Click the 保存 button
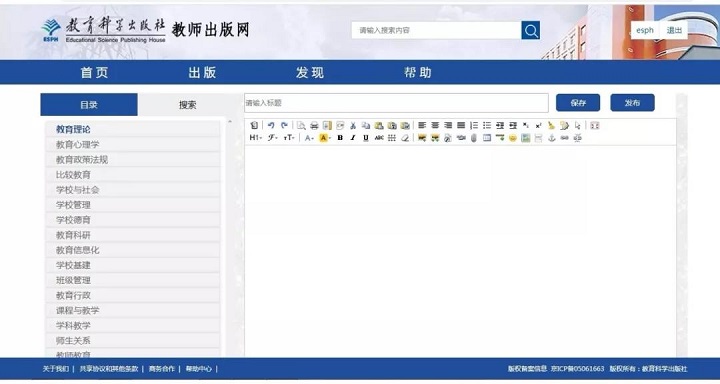 (x=578, y=103)
